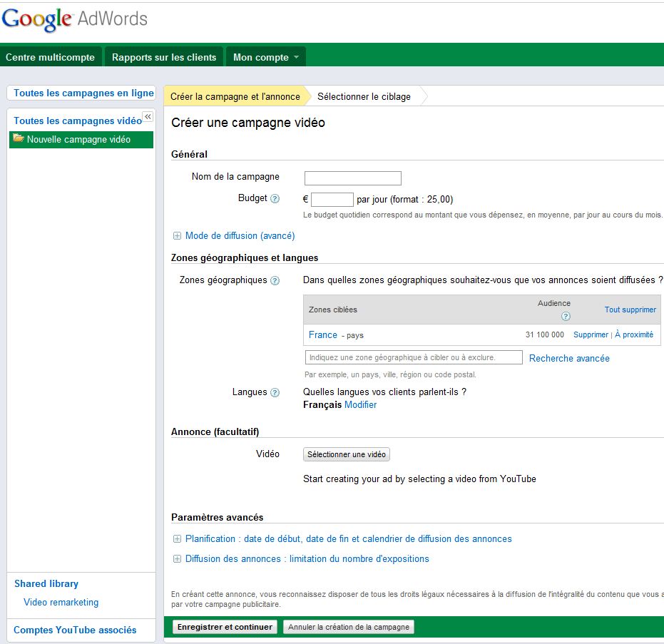This screenshot has width=664, height=644.
Task: Open Centre multicompte tab
Action: tap(51, 57)
